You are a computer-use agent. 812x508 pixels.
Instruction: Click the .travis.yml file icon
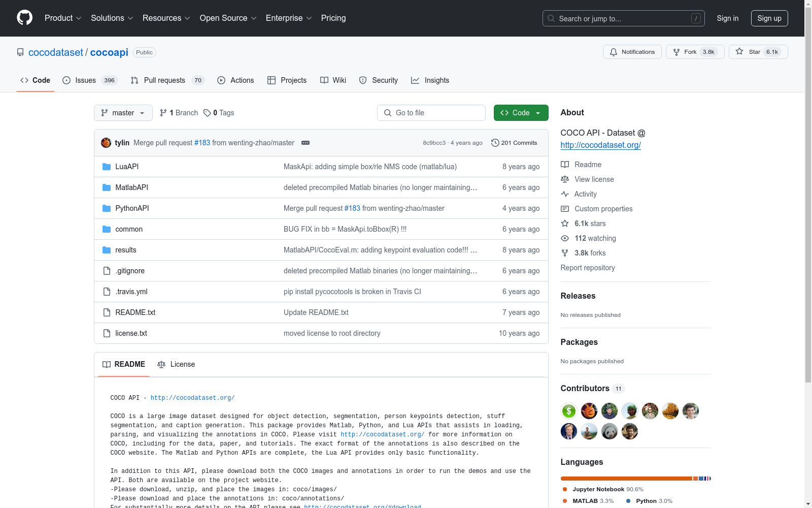(x=107, y=292)
